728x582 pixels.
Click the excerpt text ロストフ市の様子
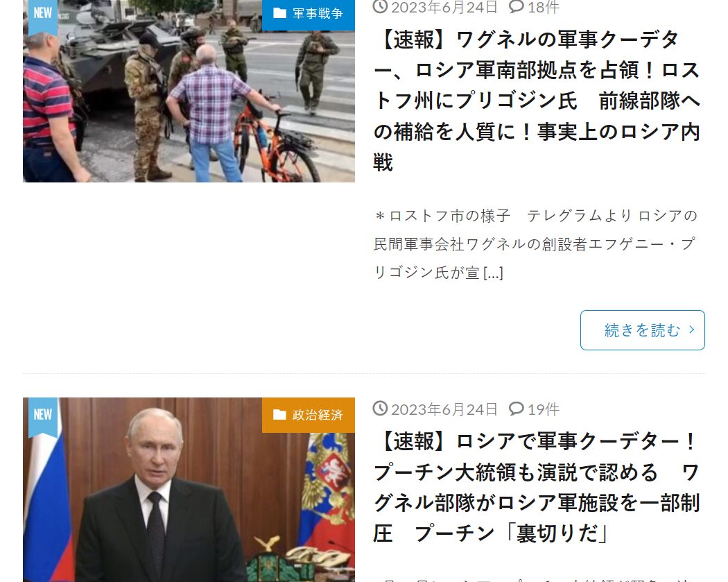(449, 216)
